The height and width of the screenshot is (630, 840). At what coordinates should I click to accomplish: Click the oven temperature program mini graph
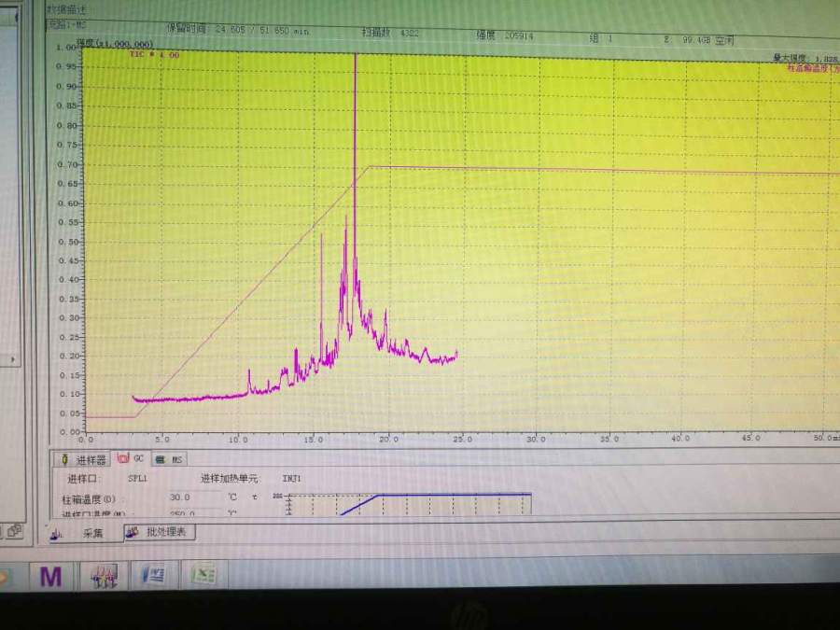pyautogui.click(x=403, y=504)
